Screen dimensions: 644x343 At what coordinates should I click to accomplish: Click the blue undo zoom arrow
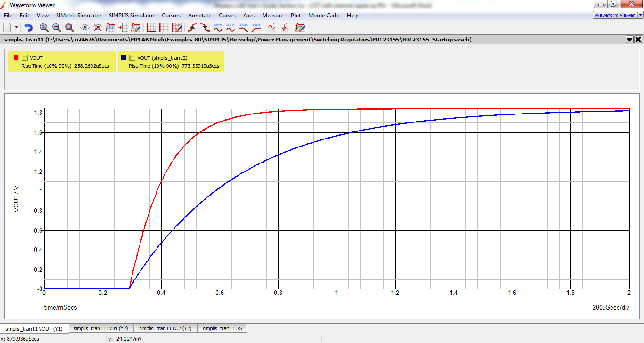point(29,27)
